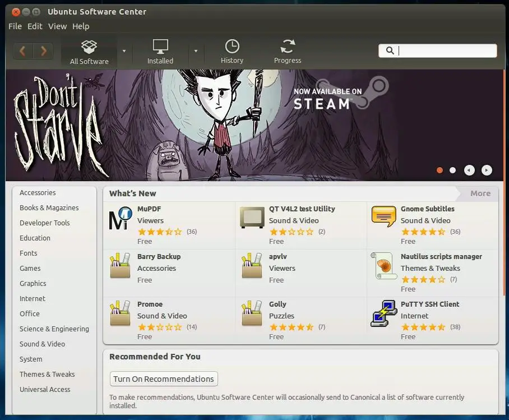The image size is (509, 420).
Task: Open the Books & Magazines category
Action: [49, 208]
